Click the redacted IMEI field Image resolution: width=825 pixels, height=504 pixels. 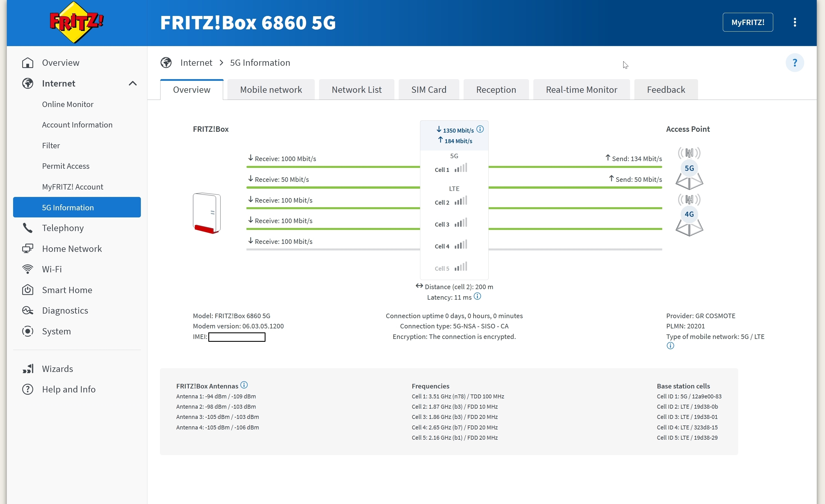(x=237, y=337)
